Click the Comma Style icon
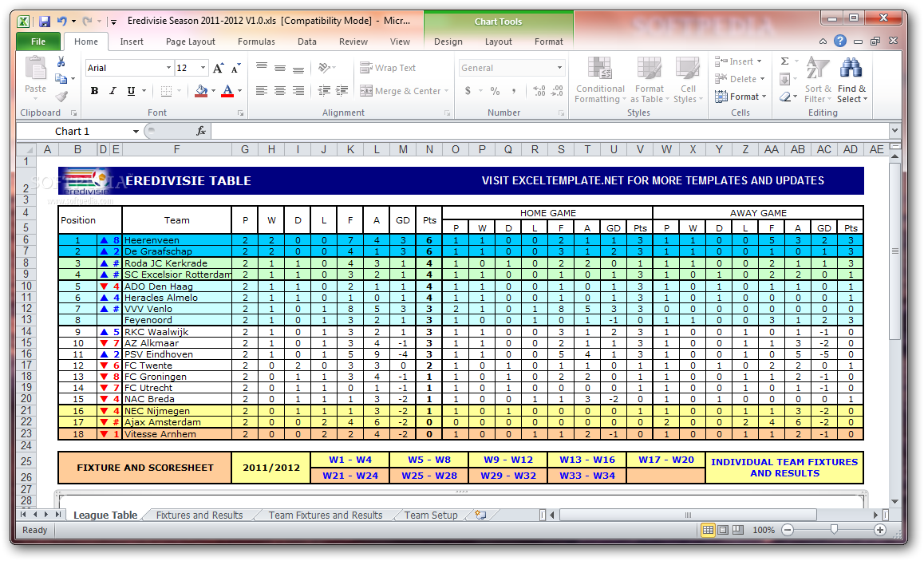The height and width of the screenshot is (561, 924). pyautogui.click(x=514, y=91)
